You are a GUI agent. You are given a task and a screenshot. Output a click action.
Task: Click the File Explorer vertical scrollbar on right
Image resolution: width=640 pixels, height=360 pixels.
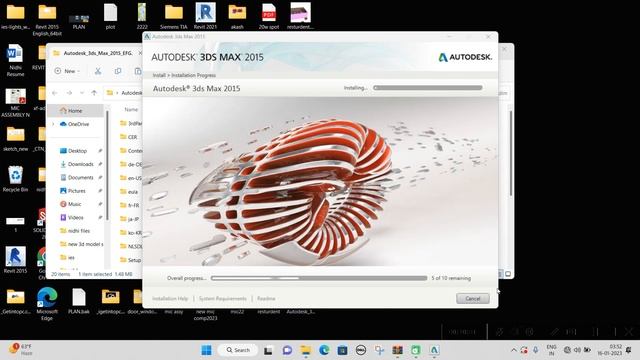tap(511, 153)
